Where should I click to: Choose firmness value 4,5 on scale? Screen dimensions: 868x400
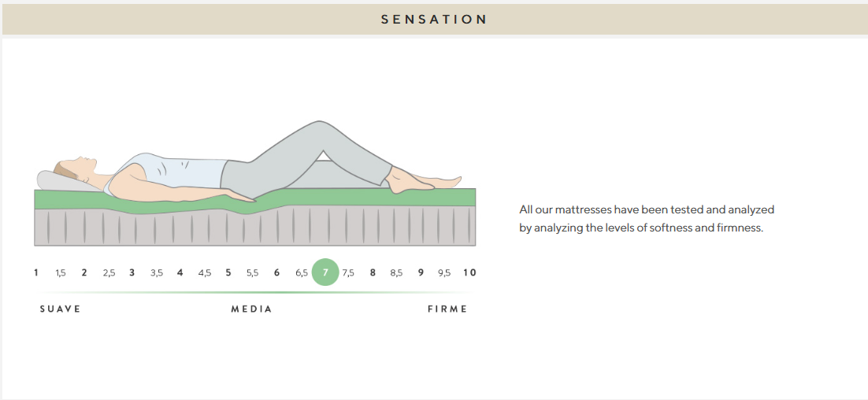(x=205, y=273)
